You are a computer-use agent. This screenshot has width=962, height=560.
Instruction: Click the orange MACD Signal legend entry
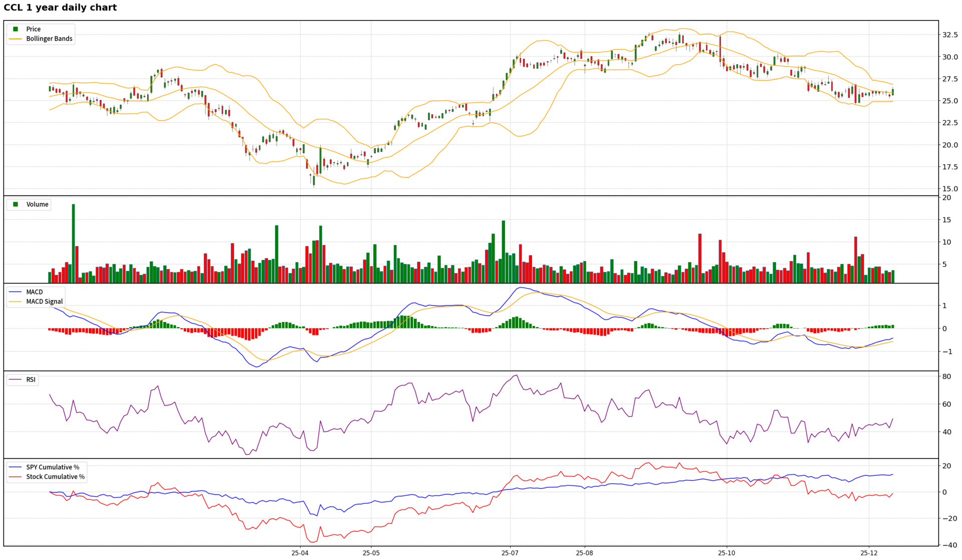(44, 302)
